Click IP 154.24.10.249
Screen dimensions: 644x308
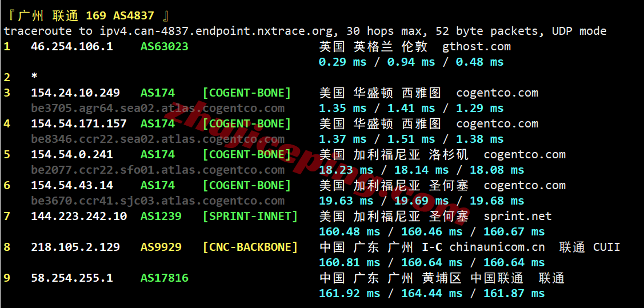(75, 93)
